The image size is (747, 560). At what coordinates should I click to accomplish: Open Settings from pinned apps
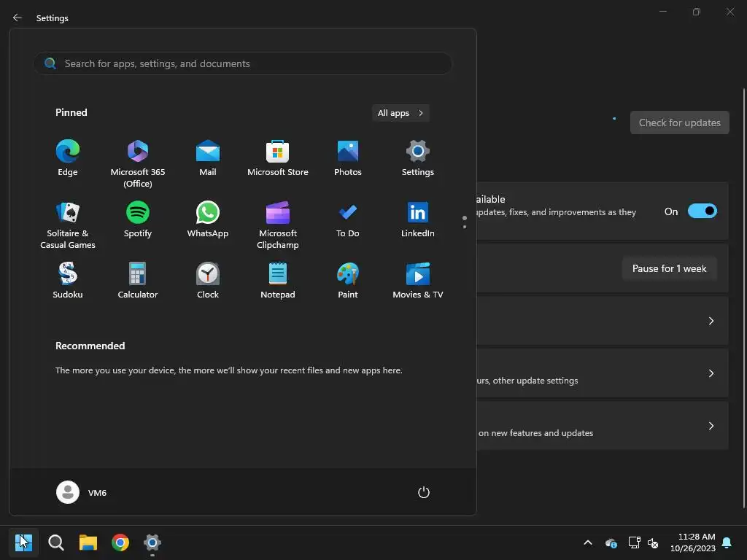click(418, 158)
